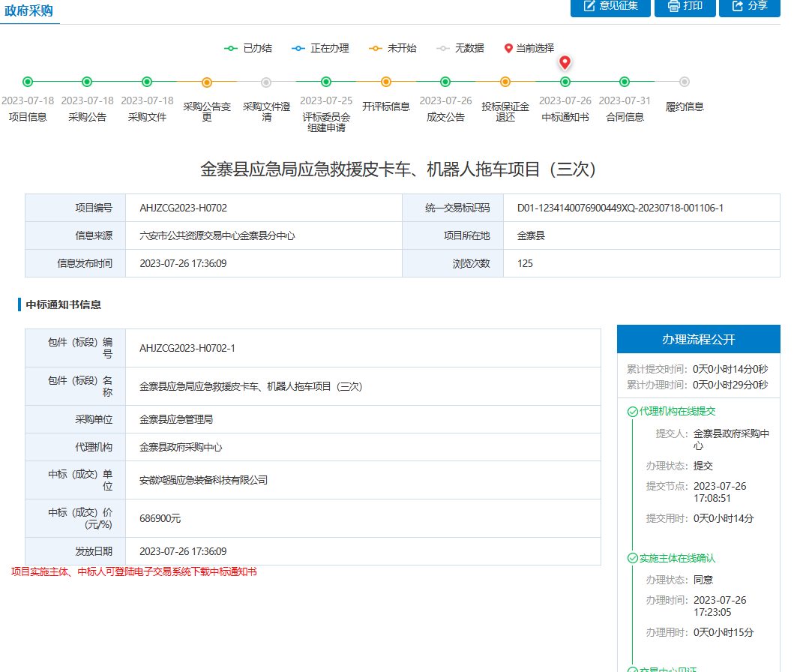Select the 中标通知书 timeline node

pos(565,82)
